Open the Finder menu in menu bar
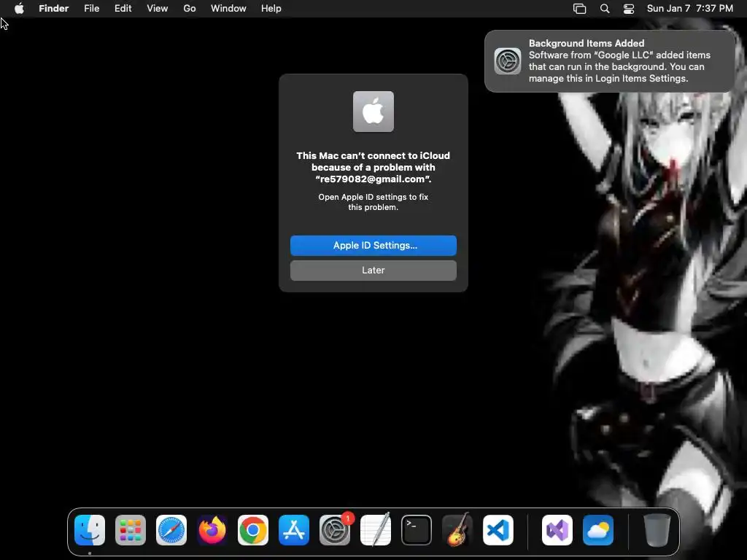Viewport: 747px width, 560px height. 53,9
